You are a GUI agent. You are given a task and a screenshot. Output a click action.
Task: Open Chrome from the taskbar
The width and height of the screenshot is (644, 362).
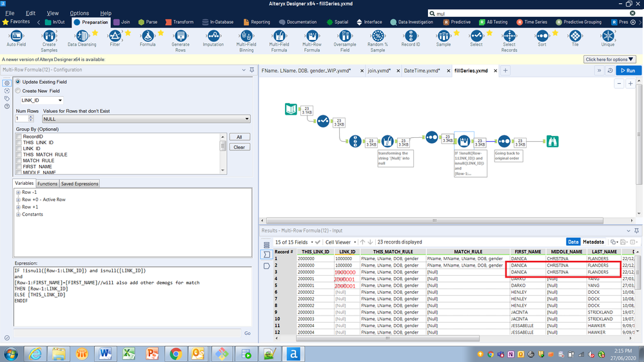click(176, 354)
